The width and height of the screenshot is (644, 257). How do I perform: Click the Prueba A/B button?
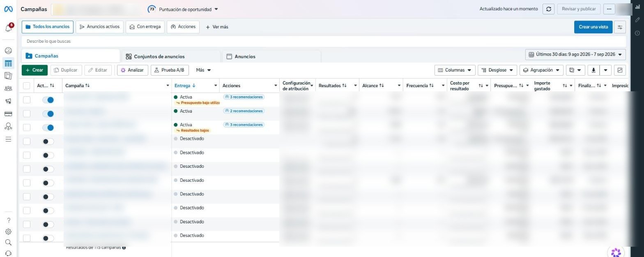169,70
